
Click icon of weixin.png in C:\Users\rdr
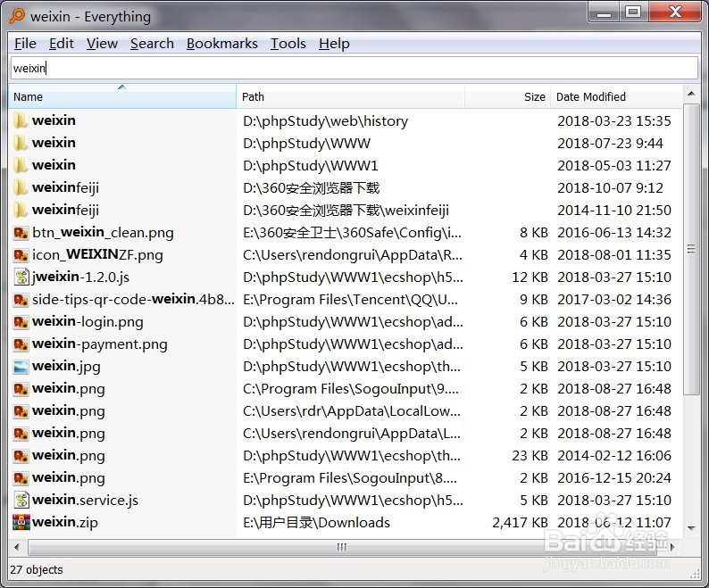tap(21, 410)
